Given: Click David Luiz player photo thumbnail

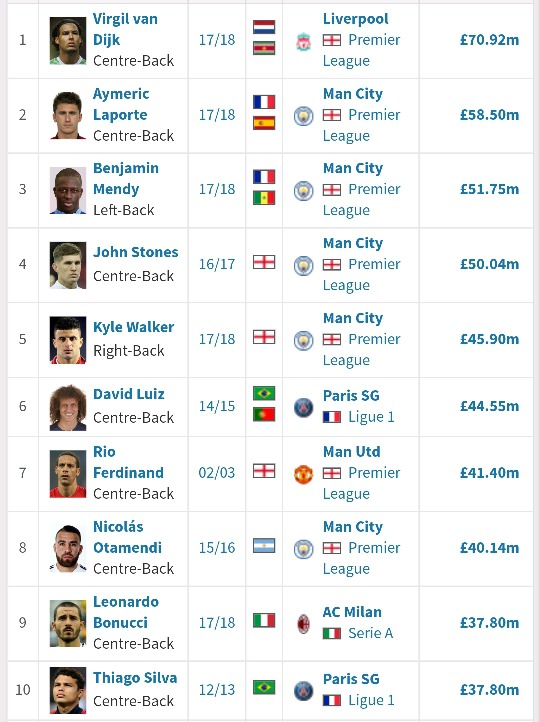Looking at the screenshot, I should click(x=68, y=408).
